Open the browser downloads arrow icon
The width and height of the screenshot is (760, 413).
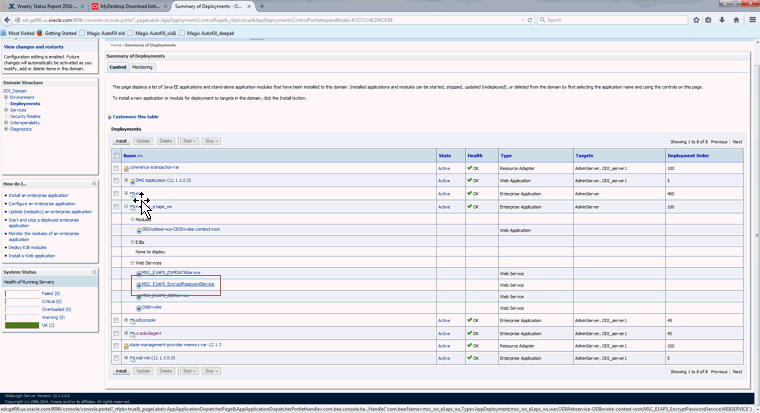(722, 20)
